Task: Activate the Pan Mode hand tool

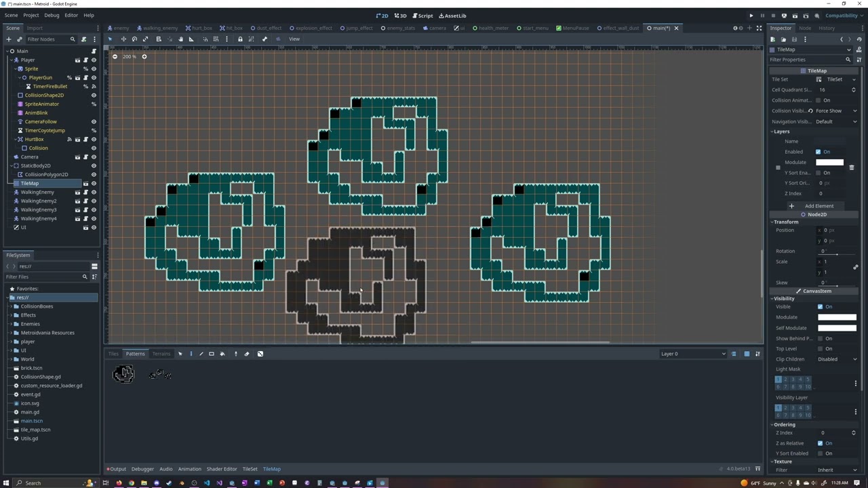Action: [x=180, y=39]
